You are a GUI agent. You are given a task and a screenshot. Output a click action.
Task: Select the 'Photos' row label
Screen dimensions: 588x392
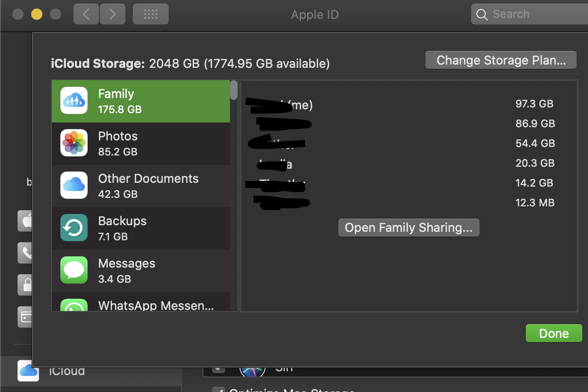pyautogui.click(x=118, y=136)
